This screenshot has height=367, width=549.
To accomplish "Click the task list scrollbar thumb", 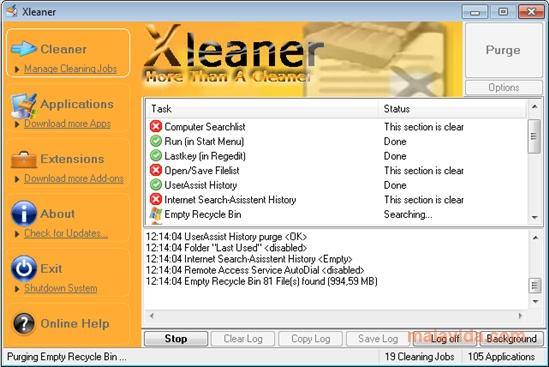I will pyautogui.click(x=534, y=136).
